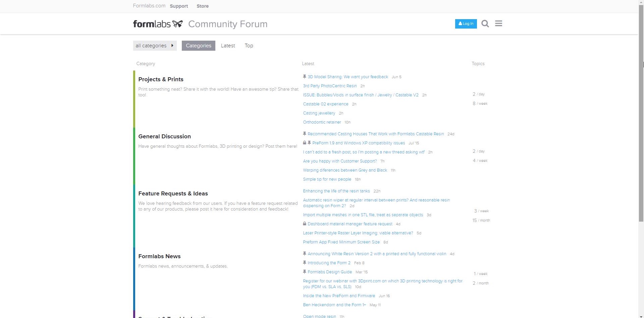The width and height of the screenshot is (644, 318).
Task: Open Orthodontic retainer topic
Action: (322, 122)
